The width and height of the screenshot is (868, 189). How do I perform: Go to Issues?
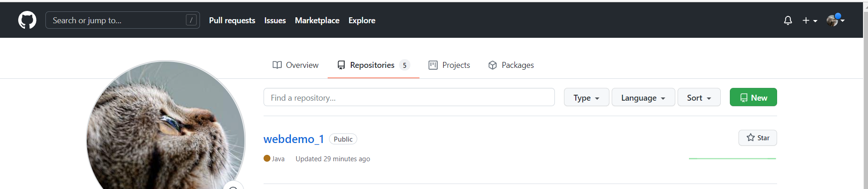tap(275, 20)
